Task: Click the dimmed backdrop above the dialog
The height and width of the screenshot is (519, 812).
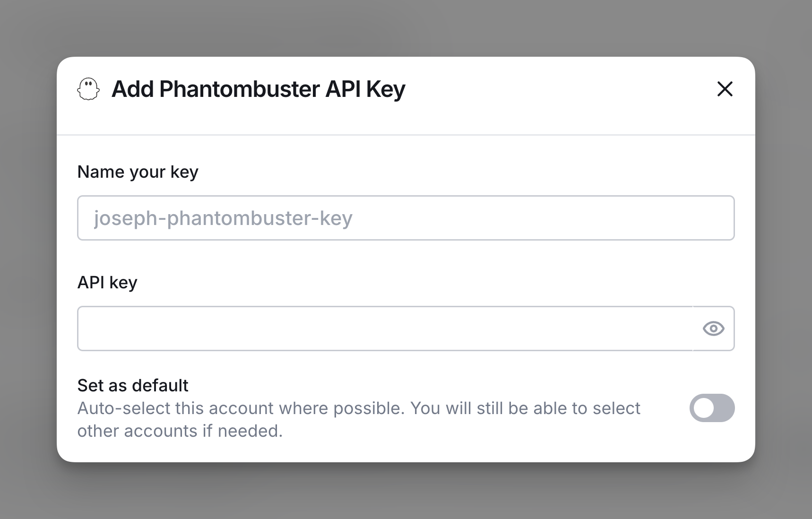Action: pos(406,27)
